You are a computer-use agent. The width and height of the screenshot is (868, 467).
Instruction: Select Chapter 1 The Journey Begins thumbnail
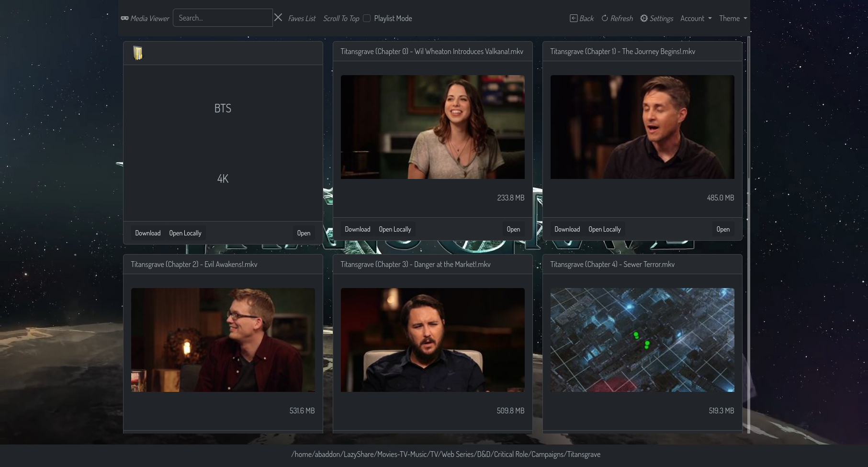coord(643,127)
